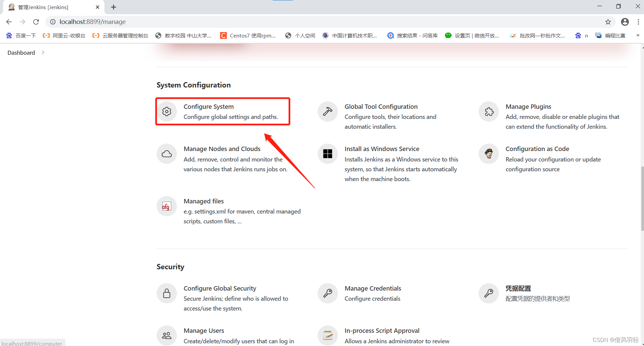This screenshot has width=644, height=346.
Task: Click the Configure System gear icon
Action: (167, 112)
